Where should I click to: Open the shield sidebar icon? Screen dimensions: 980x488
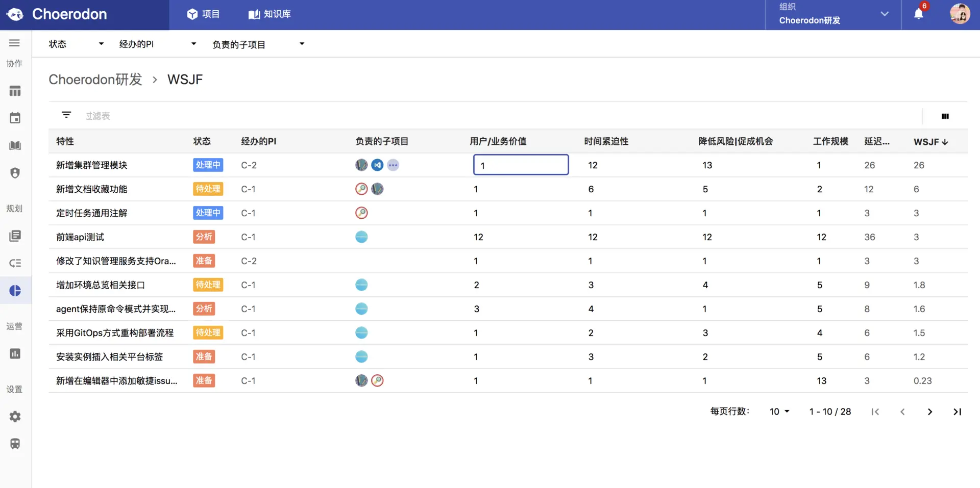pos(15,173)
